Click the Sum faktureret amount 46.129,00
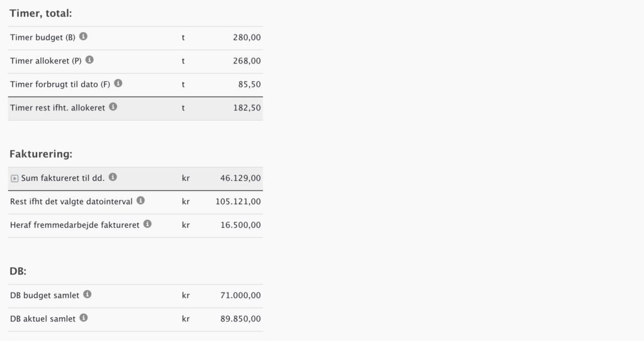Viewport: 644px width, 341px height. click(241, 178)
